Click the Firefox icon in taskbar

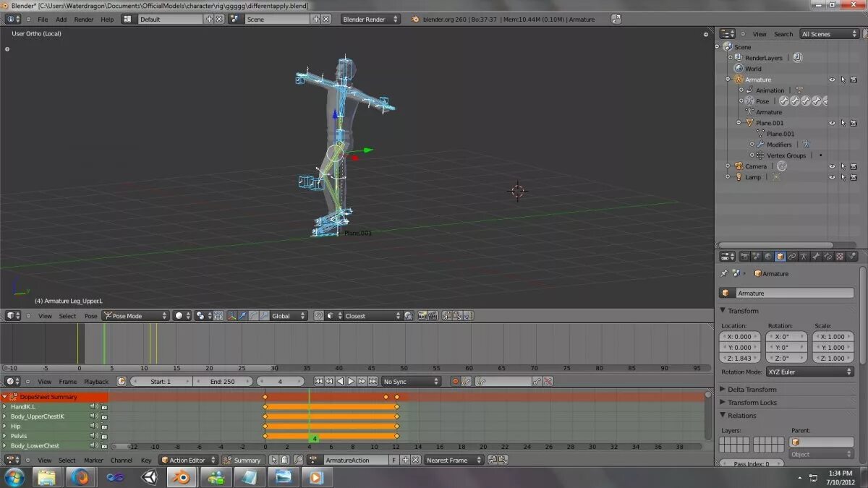80,477
